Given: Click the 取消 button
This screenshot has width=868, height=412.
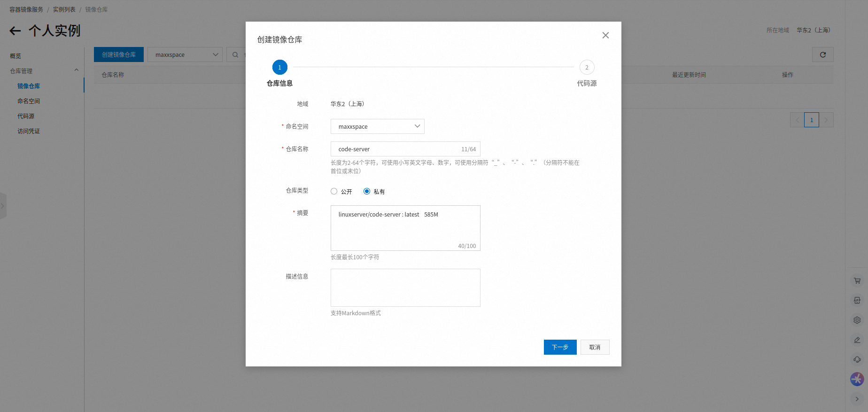Looking at the screenshot, I should [x=595, y=347].
